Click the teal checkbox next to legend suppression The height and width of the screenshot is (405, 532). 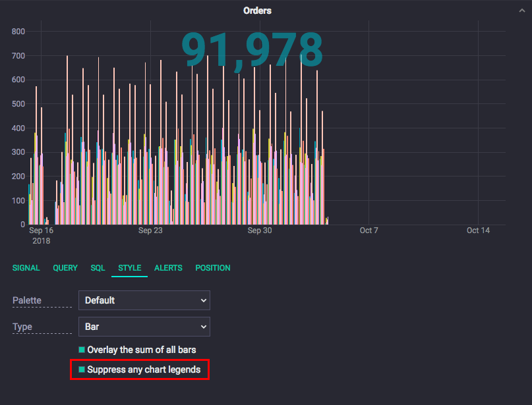coord(82,369)
